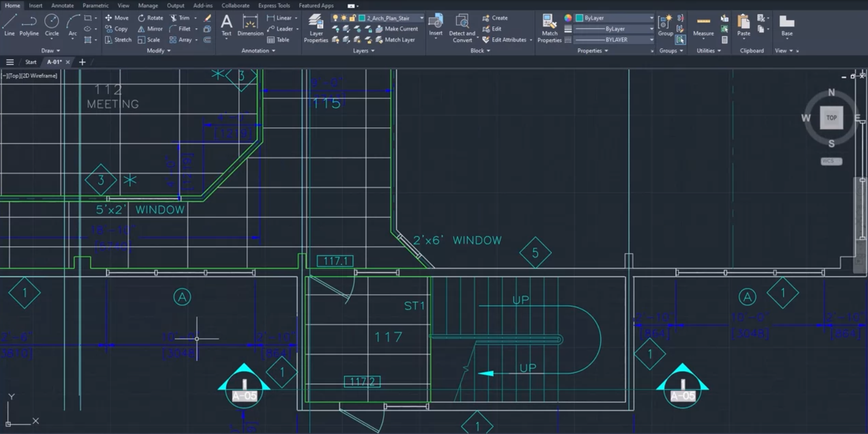The height and width of the screenshot is (434, 868).
Task: Click the TOP face of the ViewCube
Action: (x=831, y=118)
